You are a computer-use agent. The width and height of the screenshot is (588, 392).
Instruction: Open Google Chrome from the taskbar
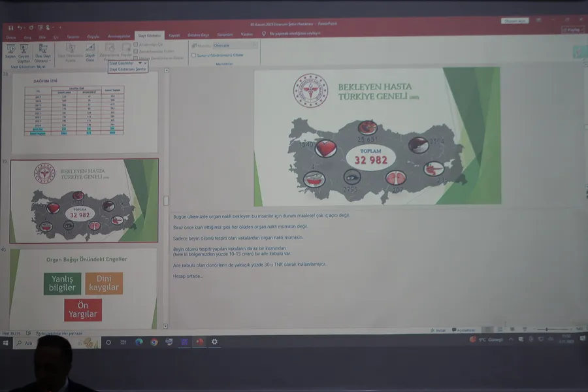154,342
